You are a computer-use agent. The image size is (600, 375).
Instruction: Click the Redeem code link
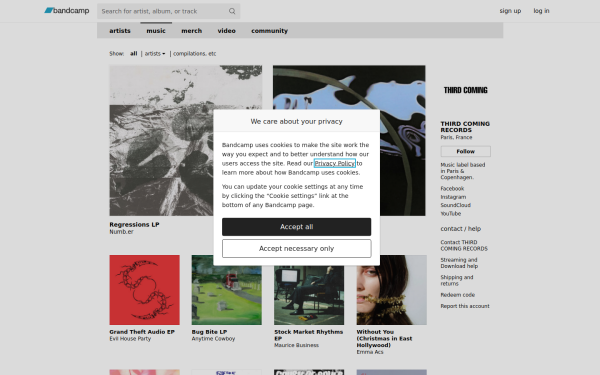[x=457, y=295]
